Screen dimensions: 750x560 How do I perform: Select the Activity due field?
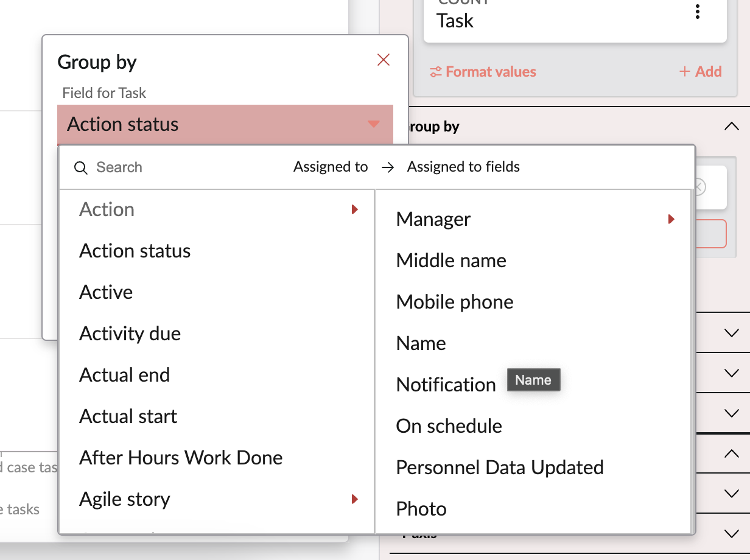(129, 333)
